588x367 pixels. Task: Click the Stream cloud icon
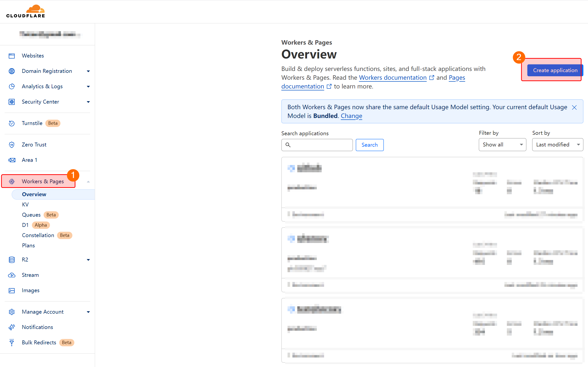(12, 275)
